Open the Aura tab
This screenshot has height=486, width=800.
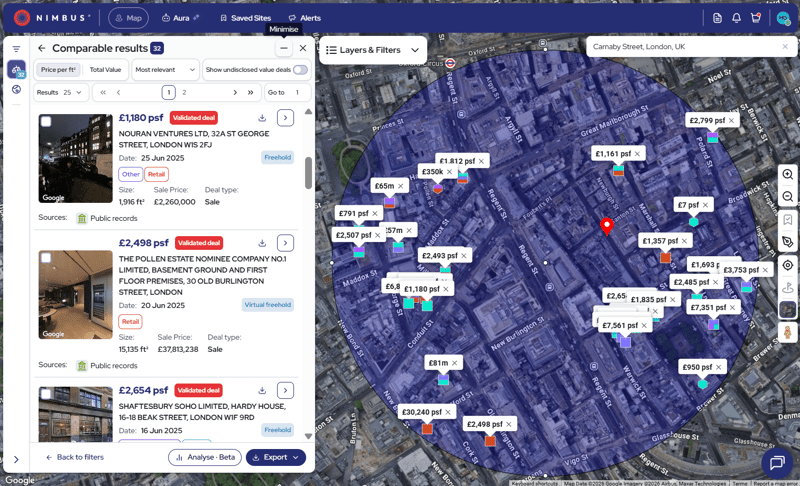180,18
